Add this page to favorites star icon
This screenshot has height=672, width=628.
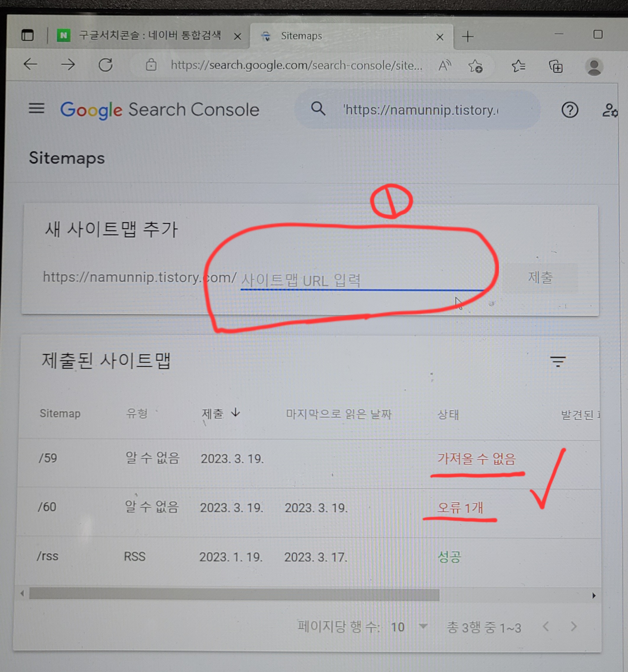tap(475, 66)
